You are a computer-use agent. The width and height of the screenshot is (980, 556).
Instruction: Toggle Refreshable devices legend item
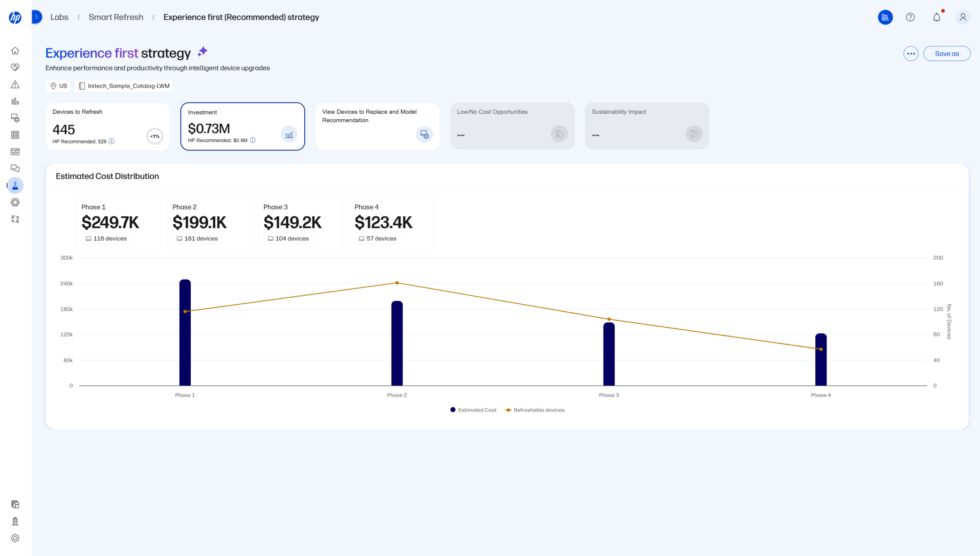click(535, 410)
